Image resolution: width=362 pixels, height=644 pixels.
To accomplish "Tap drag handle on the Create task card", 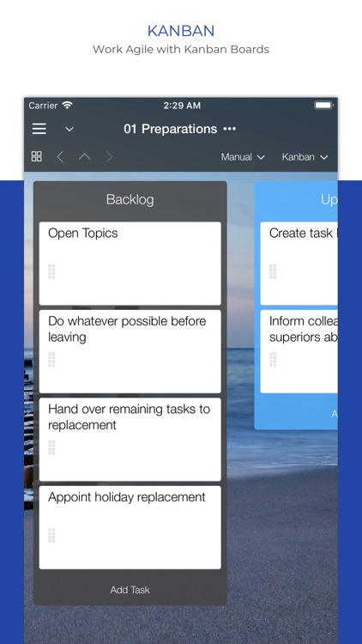I will coord(273,271).
